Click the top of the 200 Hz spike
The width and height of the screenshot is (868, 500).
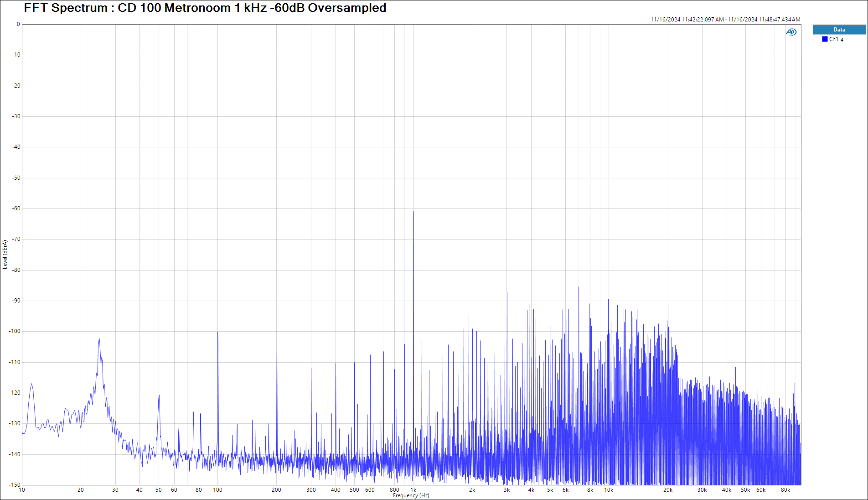point(277,341)
